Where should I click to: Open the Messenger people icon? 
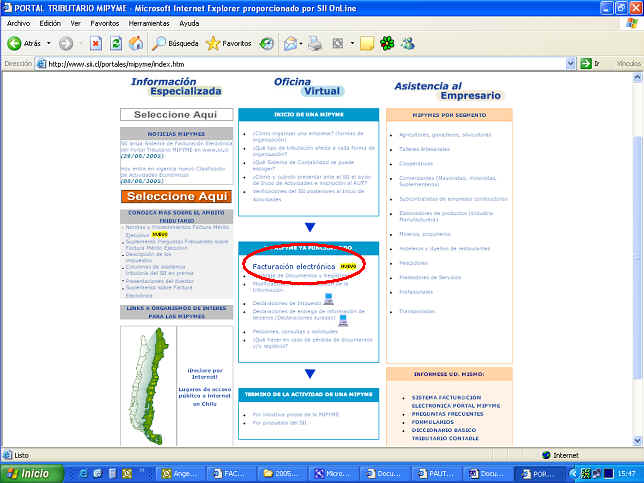(x=408, y=43)
